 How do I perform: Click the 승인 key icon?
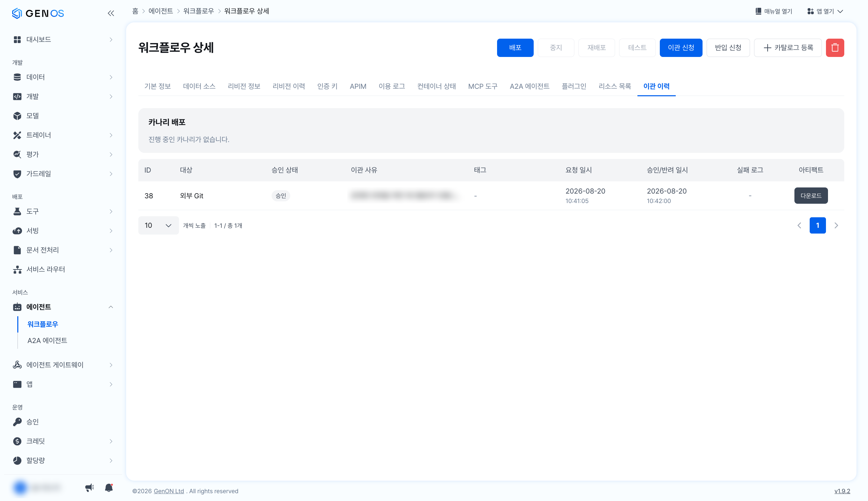pyautogui.click(x=17, y=422)
